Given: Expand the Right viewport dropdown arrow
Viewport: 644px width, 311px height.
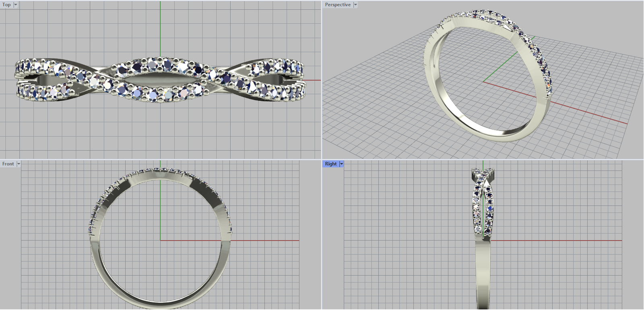Looking at the screenshot, I should [x=341, y=164].
